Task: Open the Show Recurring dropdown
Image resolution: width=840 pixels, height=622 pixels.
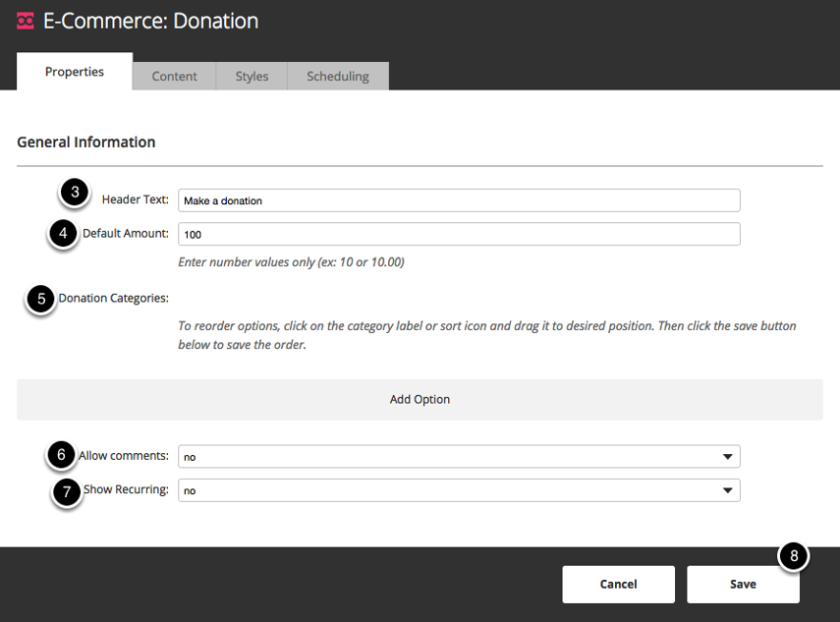Action: pos(459,490)
